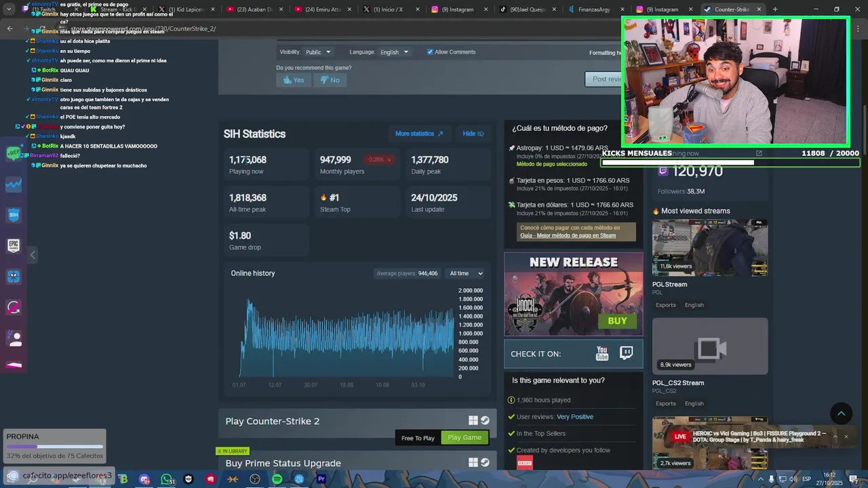Click the Windows icon beside Play Counter-Strike 2
The height and width of the screenshot is (488, 868).
point(473,421)
